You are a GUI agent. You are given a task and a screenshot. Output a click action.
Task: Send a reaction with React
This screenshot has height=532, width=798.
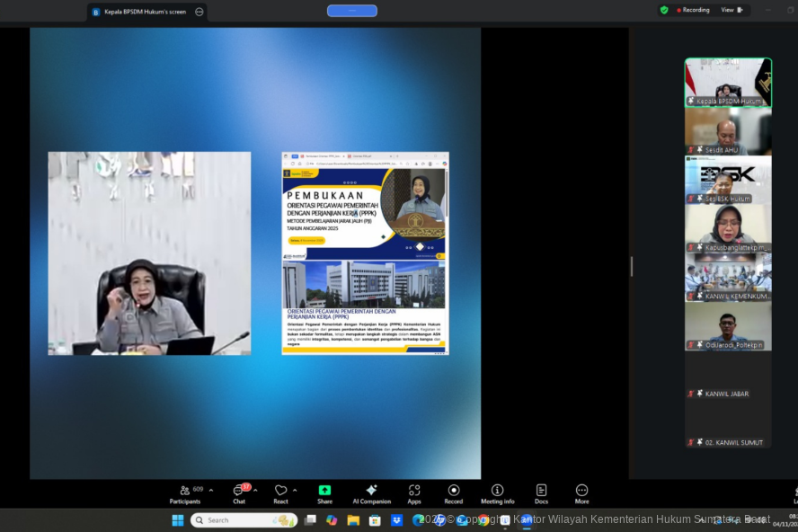point(280,492)
